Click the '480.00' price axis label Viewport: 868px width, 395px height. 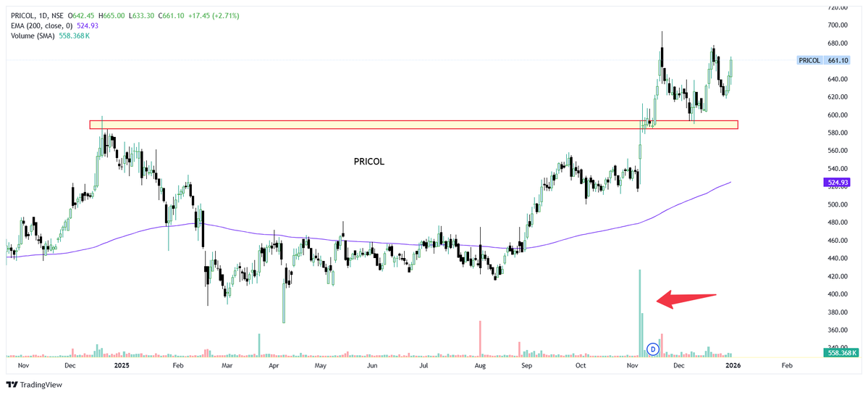(x=838, y=223)
